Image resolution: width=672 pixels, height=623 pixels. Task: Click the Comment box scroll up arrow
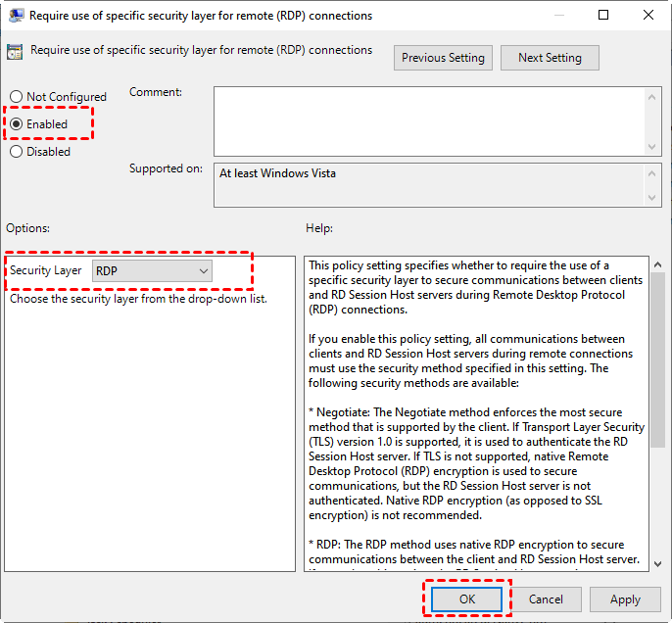point(654,95)
